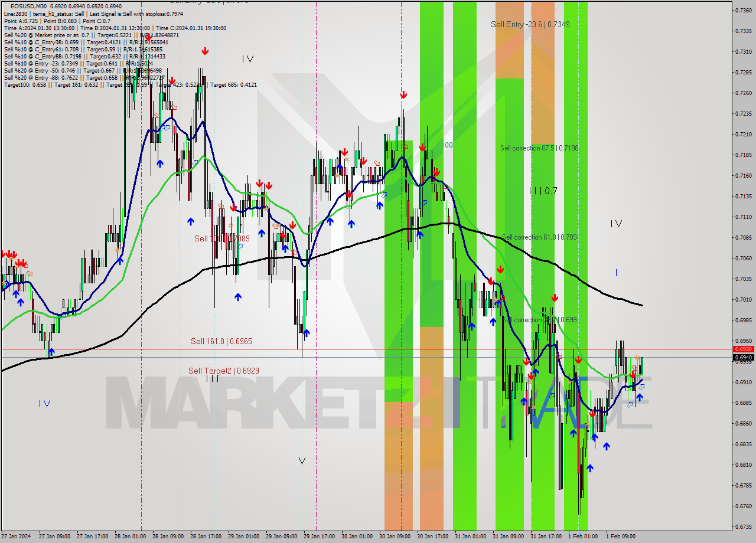Image resolution: width=756 pixels, height=543 pixels.
Task: Click the '30 Jan 09:00' time label
Action: pos(395,537)
